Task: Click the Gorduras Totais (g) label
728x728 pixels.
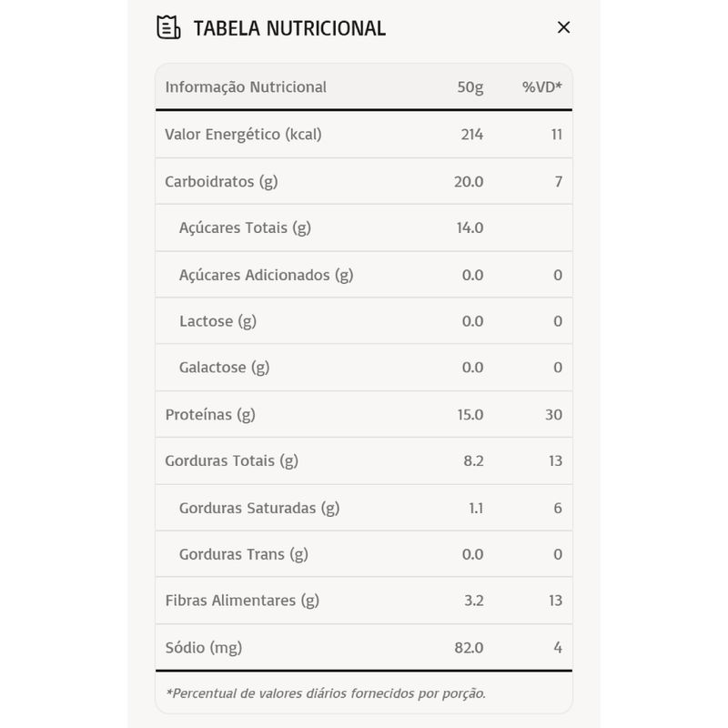Action: 231,461
